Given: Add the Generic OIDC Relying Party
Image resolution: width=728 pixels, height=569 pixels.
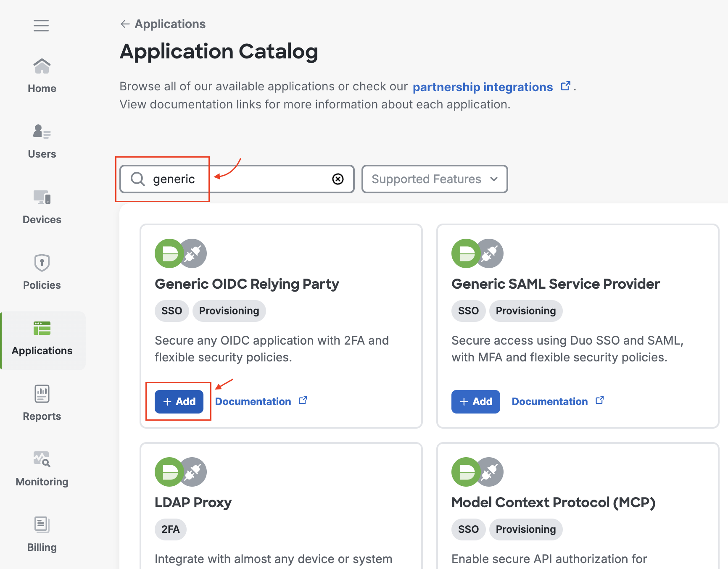Looking at the screenshot, I should (x=179, y=402).
